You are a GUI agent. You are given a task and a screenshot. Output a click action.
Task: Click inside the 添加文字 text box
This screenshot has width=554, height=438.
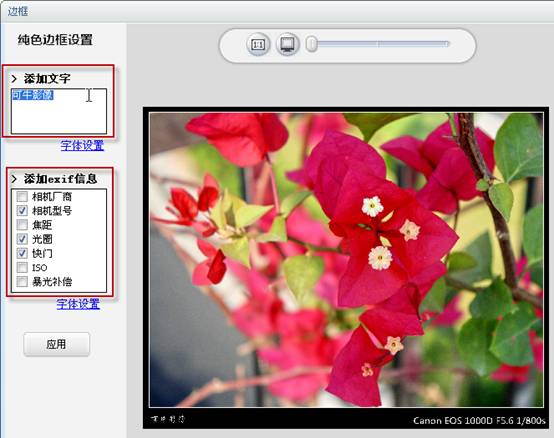click(59, 111)
